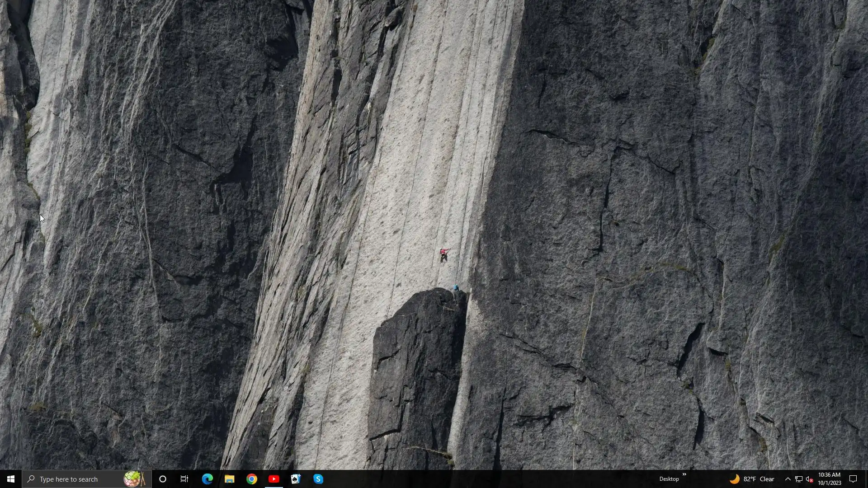Image resolution: width=868 pixels, height=488 pixels.
Task: Click the search highlights food image
Action: pyautogui.click(x=134, y=479)
